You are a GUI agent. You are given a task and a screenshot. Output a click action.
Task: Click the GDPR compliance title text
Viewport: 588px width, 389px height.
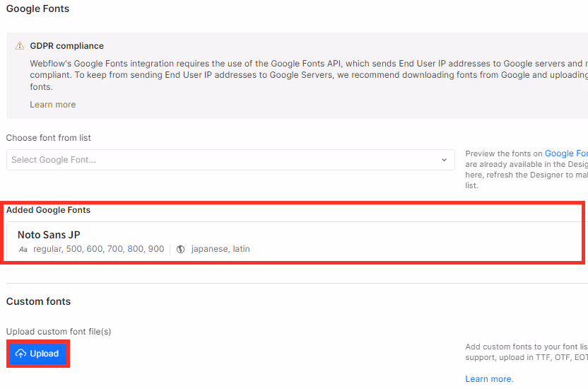click(66, 46)
